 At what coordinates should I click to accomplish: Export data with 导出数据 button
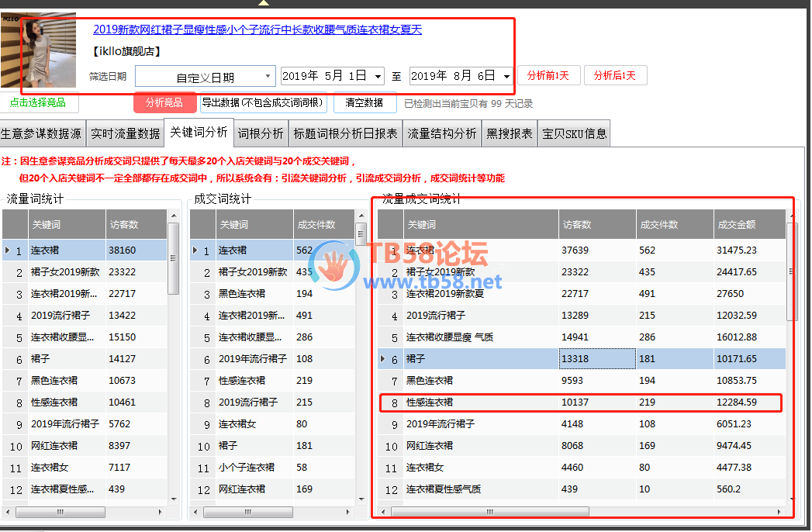263,102
